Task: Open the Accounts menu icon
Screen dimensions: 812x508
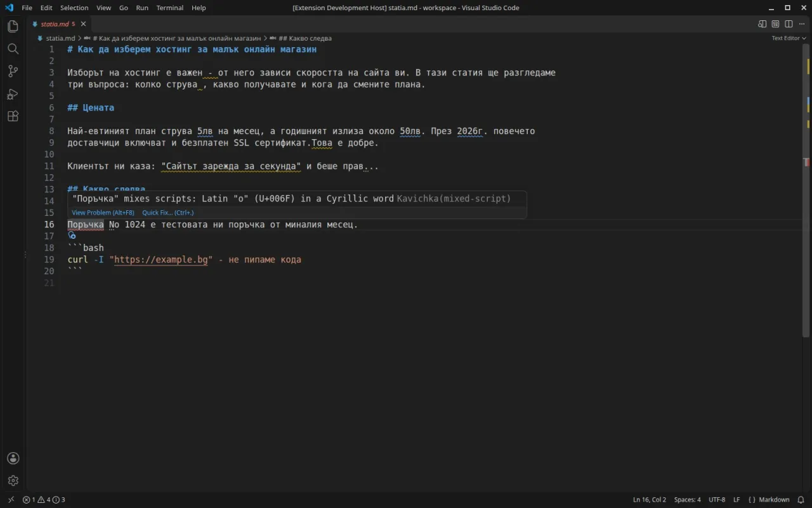Action: pyautogui.click(x=13, y=458)
